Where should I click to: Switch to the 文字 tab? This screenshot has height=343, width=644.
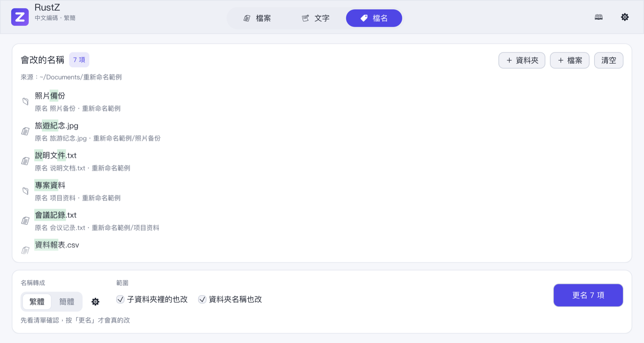pyautogui.click(x=316, y=18)
